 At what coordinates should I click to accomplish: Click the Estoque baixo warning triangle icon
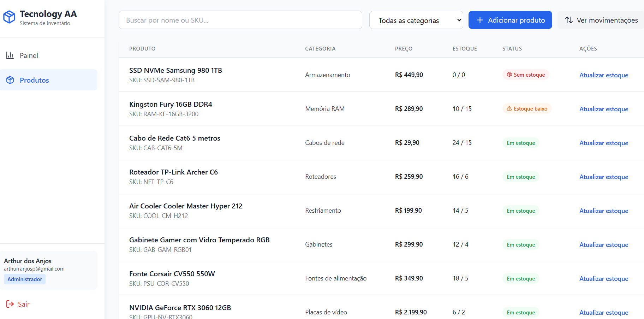[509, 109]
